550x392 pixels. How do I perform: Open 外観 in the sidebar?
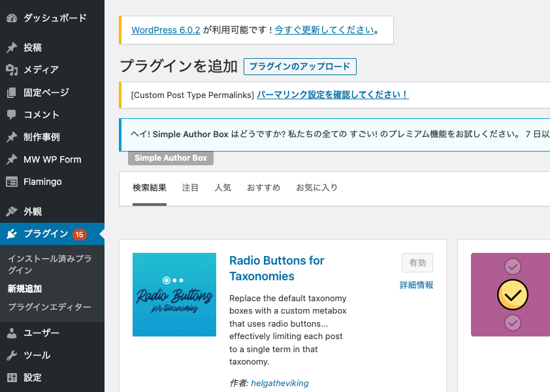[33, 211]
